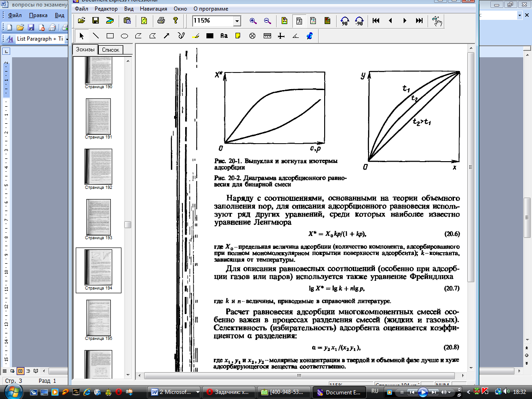Add a yellow sticky note
Screen dimensions: 532x399
coord(238,36)
